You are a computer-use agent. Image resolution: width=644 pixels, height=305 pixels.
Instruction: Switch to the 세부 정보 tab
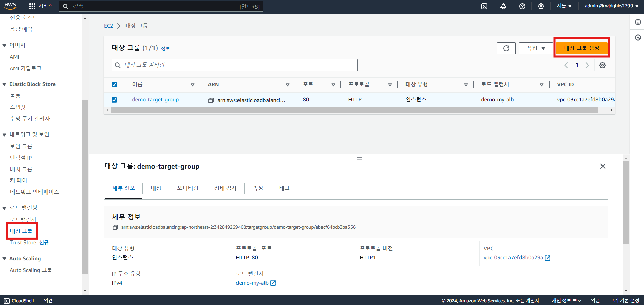(x=123, y=188)
